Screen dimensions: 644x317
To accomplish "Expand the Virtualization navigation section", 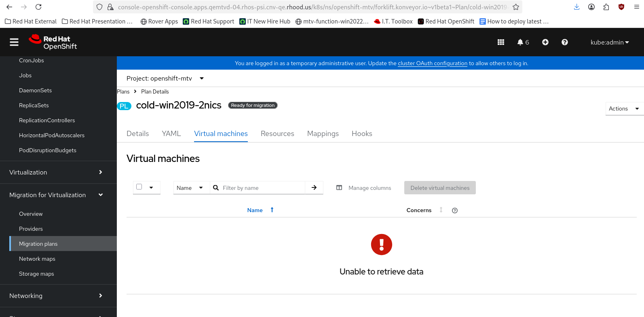I will pyautogui.click(x=58, y=172).
